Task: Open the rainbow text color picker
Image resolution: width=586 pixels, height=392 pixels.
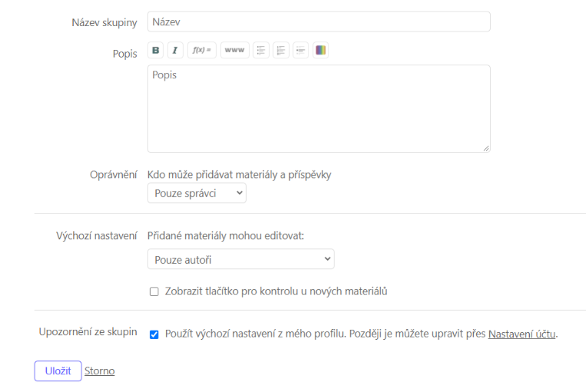Action: click(321, 50)
